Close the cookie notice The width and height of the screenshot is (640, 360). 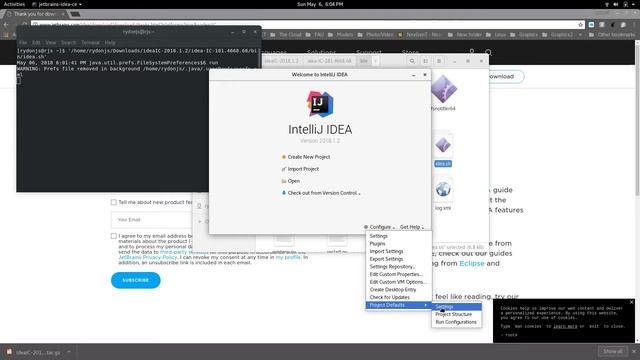[x=631, y=302]
